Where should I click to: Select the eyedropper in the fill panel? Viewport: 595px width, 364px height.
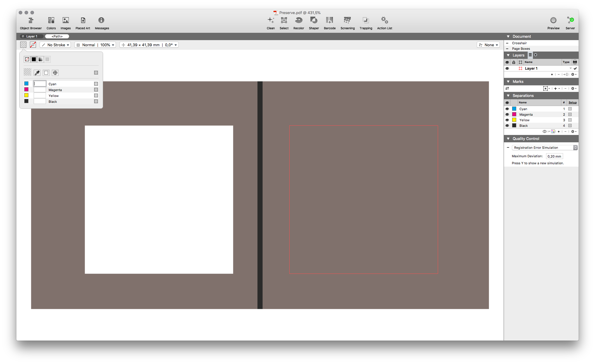point(37,72)
